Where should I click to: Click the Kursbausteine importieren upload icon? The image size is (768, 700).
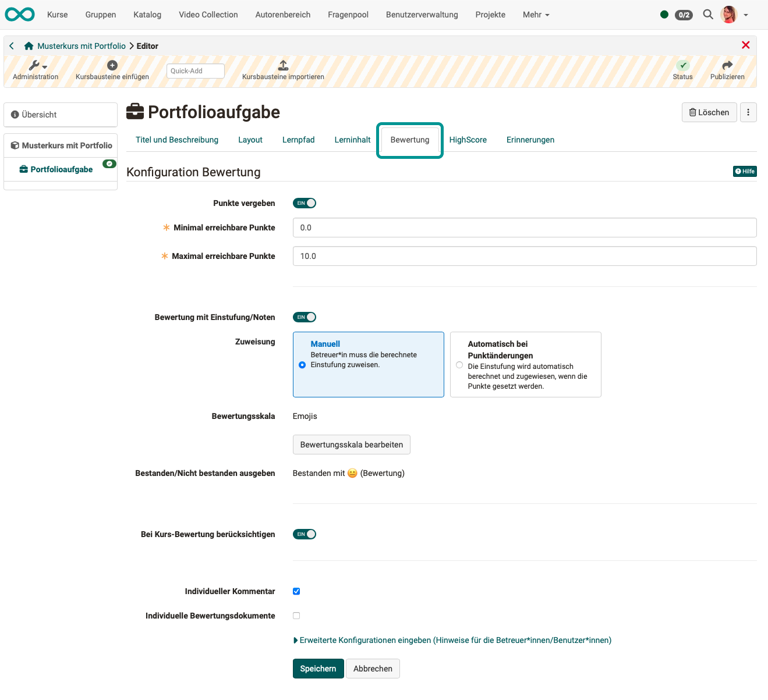[x=283, y=65]
